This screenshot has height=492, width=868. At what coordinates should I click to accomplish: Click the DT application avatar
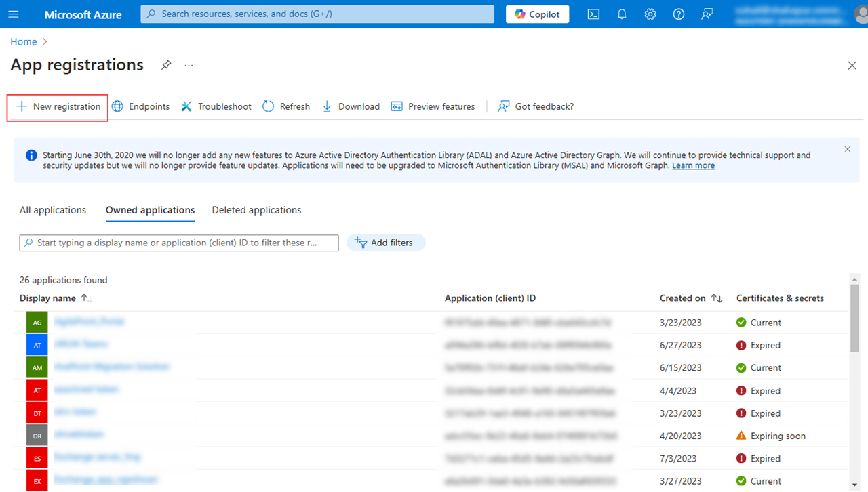point(37,413)
